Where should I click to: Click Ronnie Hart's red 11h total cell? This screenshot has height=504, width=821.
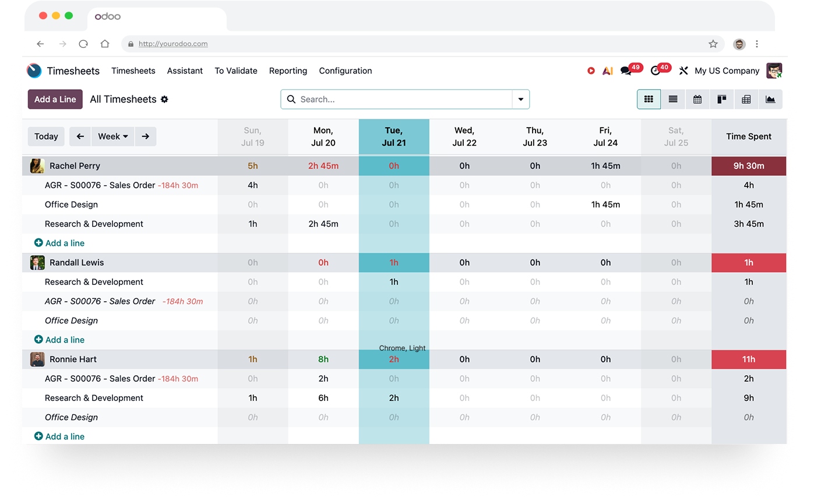[749, 360]
